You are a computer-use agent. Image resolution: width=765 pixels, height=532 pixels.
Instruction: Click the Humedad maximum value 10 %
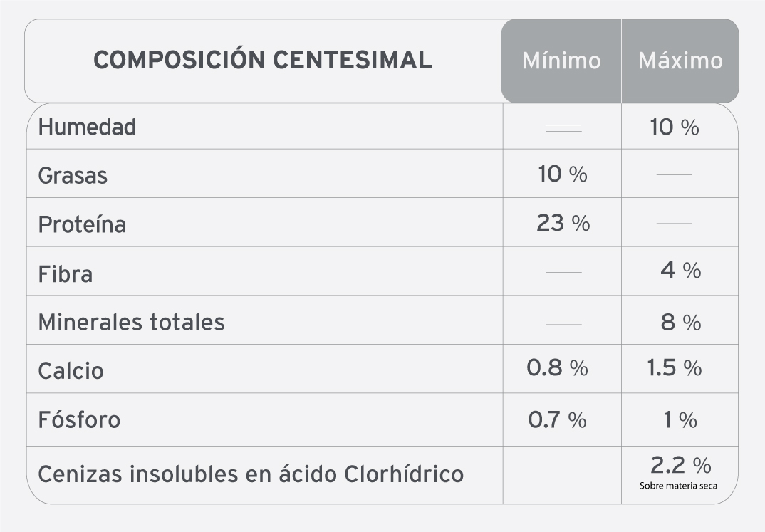(x=675, y=127)
